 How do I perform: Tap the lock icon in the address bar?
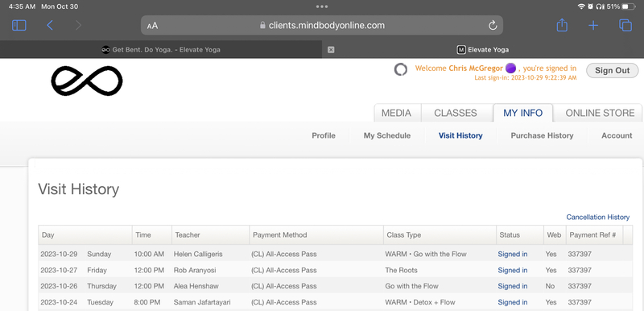click(x=263, y=25)
